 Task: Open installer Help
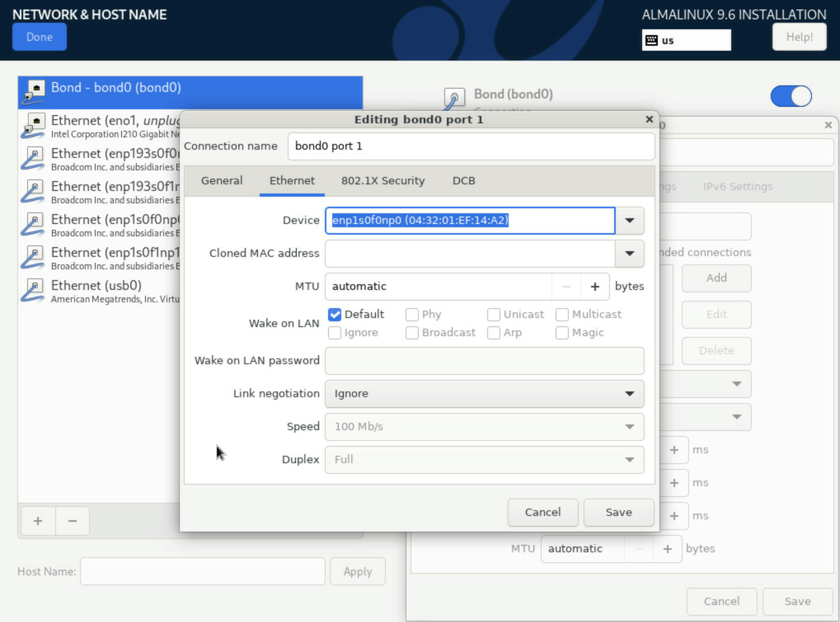799,37
